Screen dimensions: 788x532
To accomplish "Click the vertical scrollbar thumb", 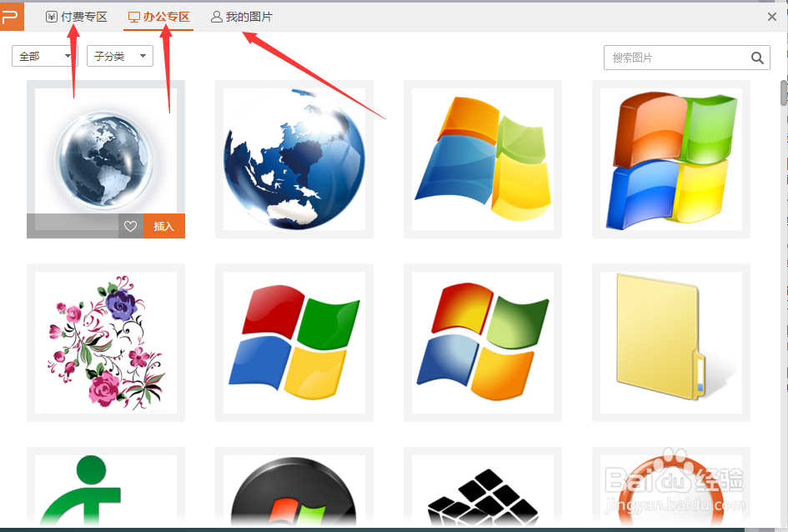I will pos(784,93).
